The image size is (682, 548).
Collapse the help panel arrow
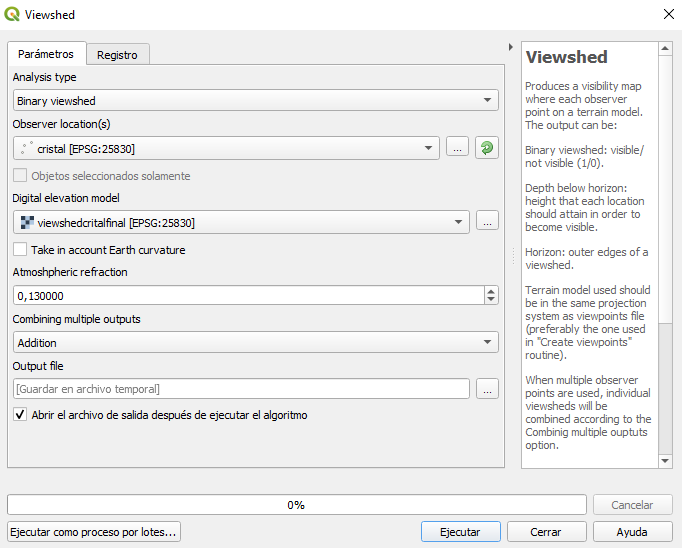coord(511,47)
